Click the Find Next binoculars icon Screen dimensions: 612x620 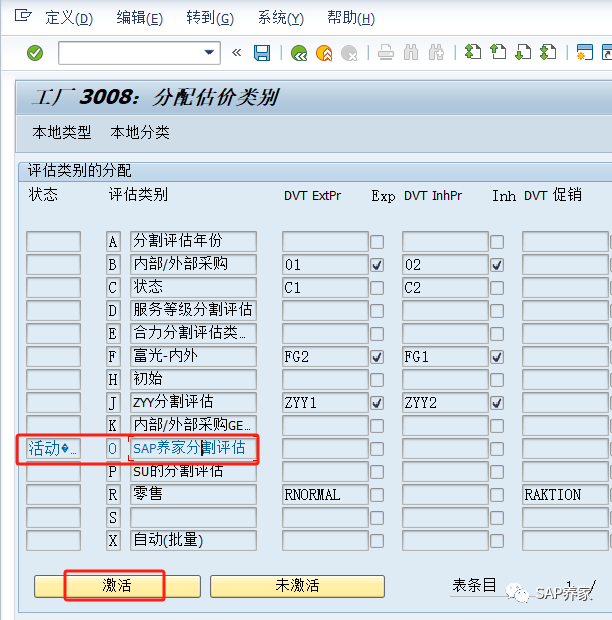[x=436, y=53]
